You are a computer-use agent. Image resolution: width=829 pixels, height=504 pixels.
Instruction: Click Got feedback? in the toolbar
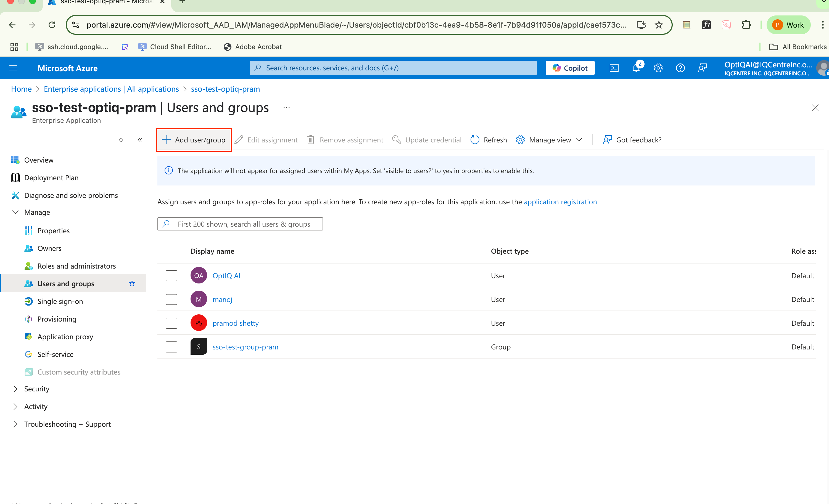click(632, 140)
